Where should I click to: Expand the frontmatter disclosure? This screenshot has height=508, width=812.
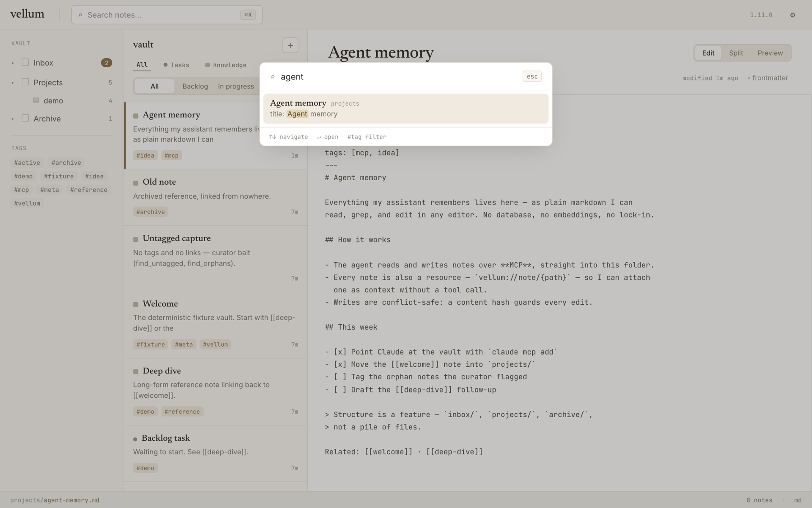click(768, 78)
